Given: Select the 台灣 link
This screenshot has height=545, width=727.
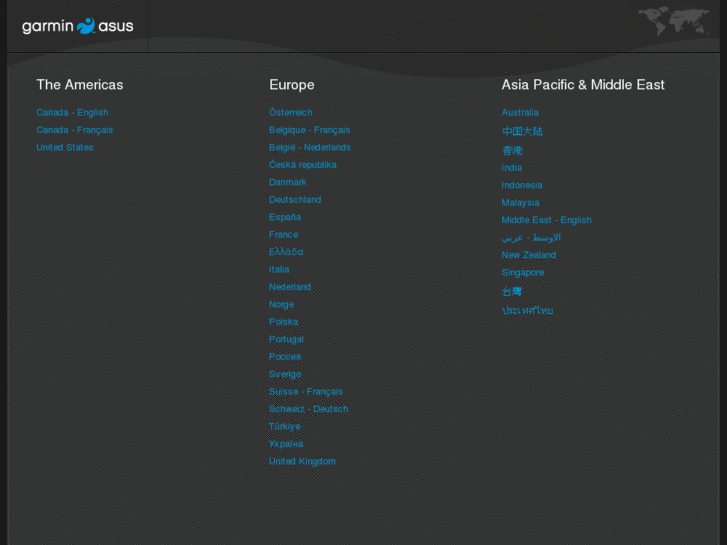Looking at the screenshot, I should [512, 291].
